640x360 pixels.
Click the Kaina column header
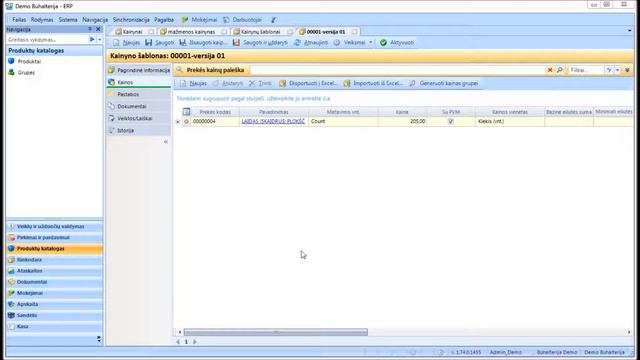pyautogui.click(x=402, y=112)
